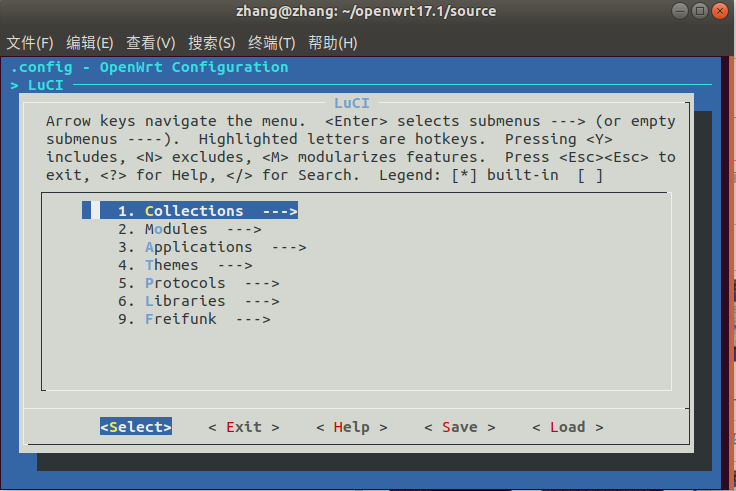Screen dimensions: 736x491
Task: Open the 帮助(H) menu
Action: [x=332, y=43]
